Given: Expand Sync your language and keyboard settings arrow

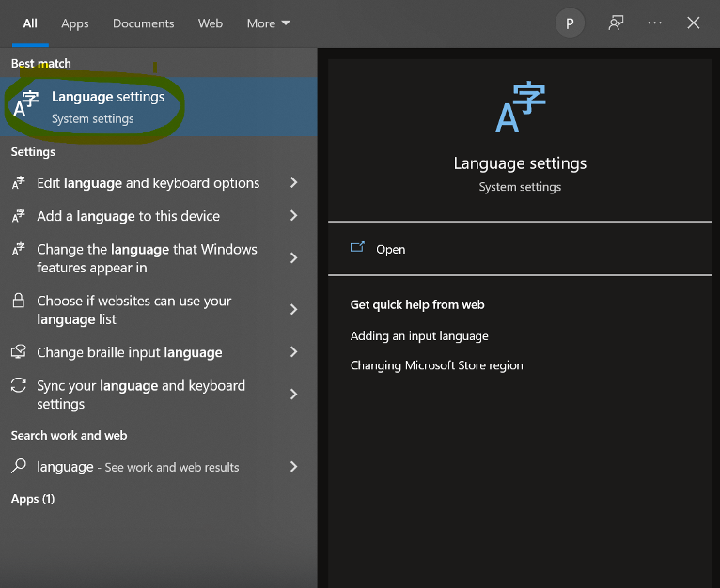Looking at the screenshot, I should point(294,395).
